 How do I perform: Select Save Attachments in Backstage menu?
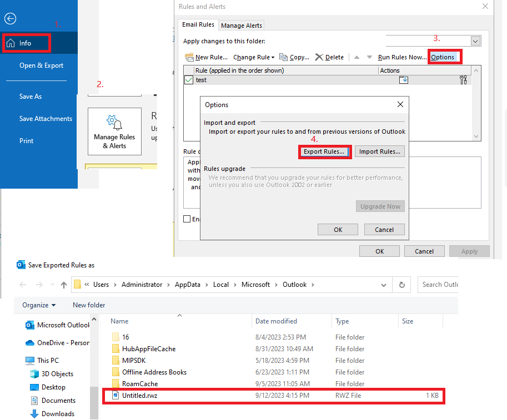tap(46, 119)
